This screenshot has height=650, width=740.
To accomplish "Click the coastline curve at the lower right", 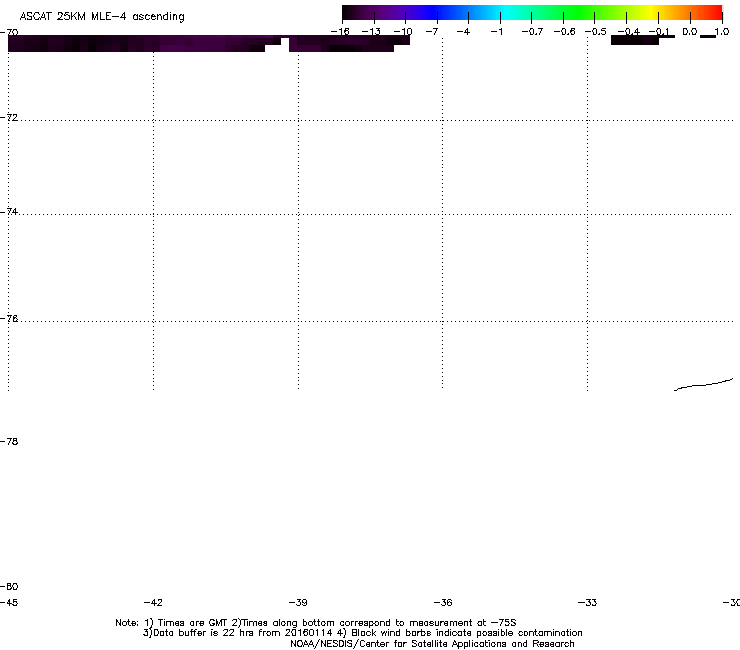I will pyautogui.click(x=703, y=385).
